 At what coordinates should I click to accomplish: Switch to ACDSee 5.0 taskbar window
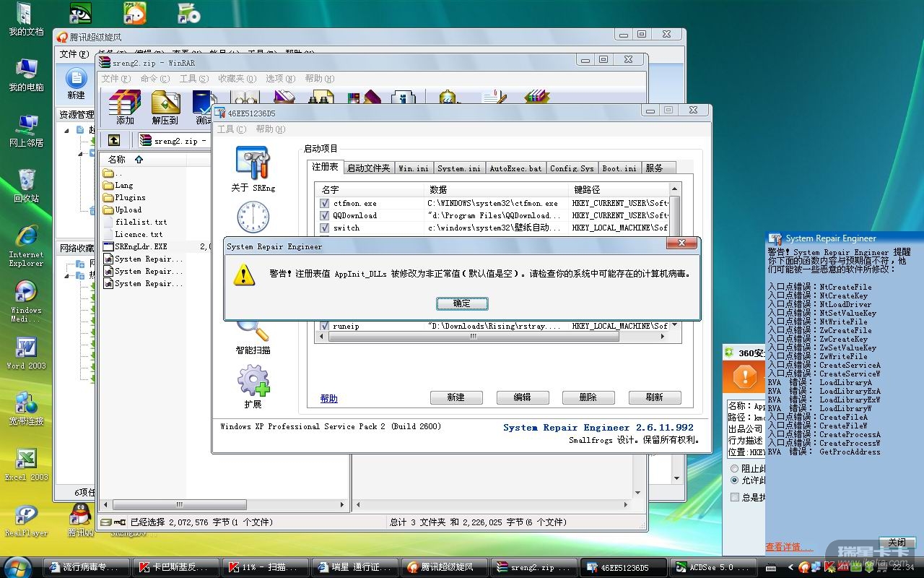pos(712,567)
